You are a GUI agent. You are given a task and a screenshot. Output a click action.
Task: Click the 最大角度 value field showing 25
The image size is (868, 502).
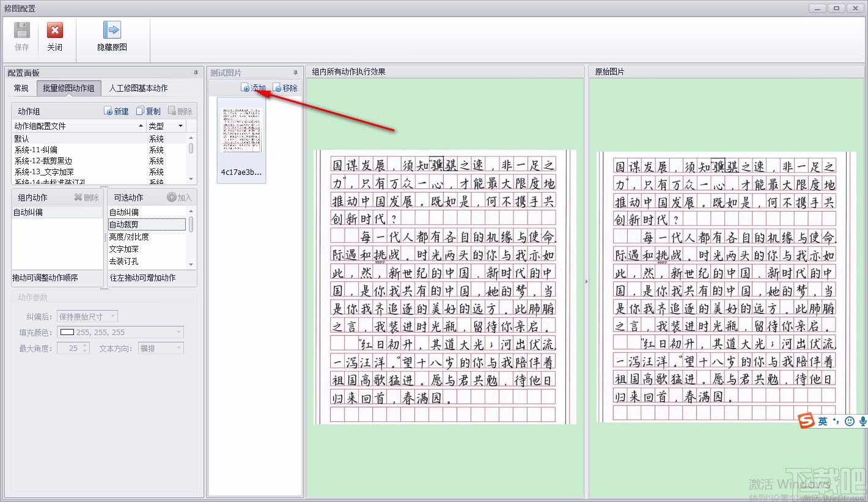tap(69, 349)
